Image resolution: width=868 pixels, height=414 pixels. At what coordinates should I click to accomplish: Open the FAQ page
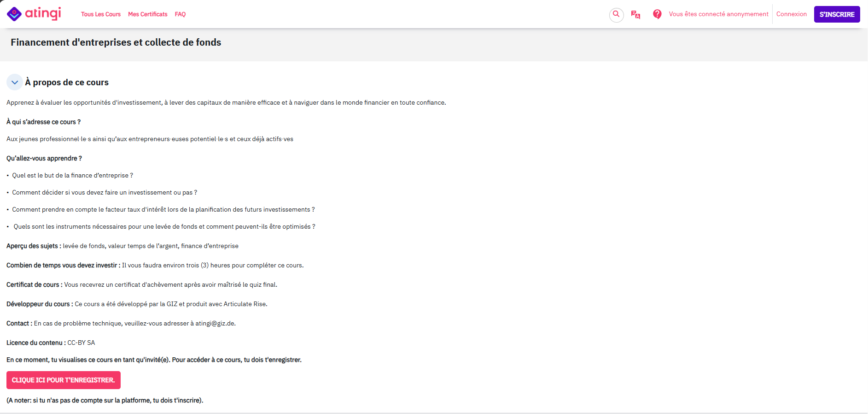[180, 14]
